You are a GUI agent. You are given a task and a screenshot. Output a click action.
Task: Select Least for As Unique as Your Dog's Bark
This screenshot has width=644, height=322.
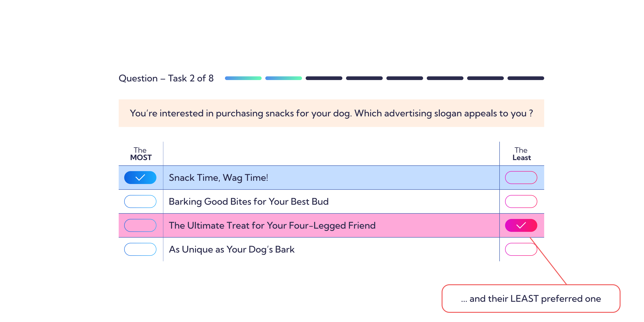(521, 249)
